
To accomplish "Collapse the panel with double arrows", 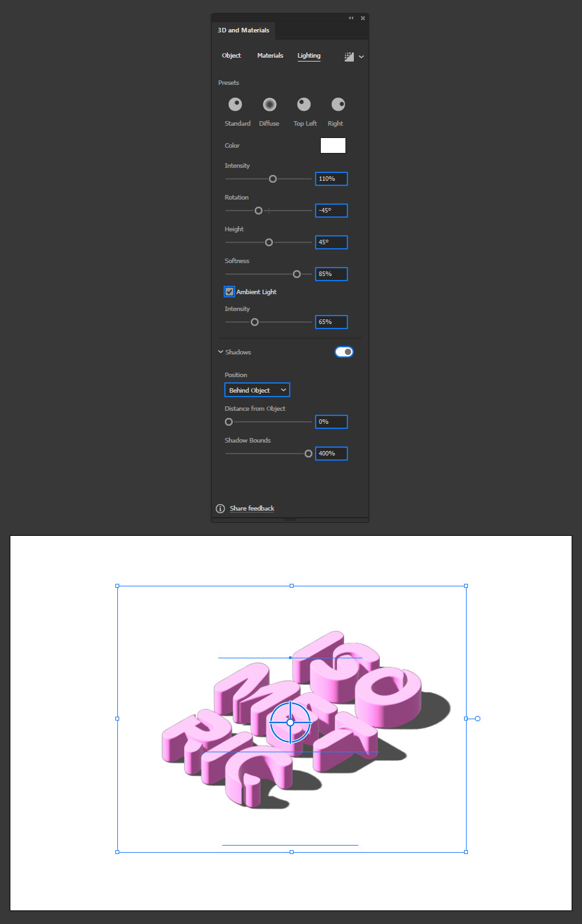I will (351, 18).
